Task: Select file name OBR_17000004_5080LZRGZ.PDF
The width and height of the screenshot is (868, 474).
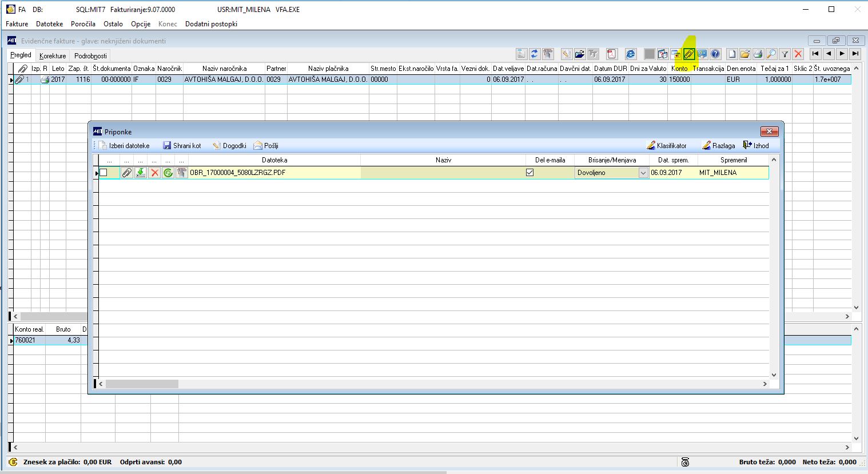Action: pyautogui.click(x=238, y=173)
